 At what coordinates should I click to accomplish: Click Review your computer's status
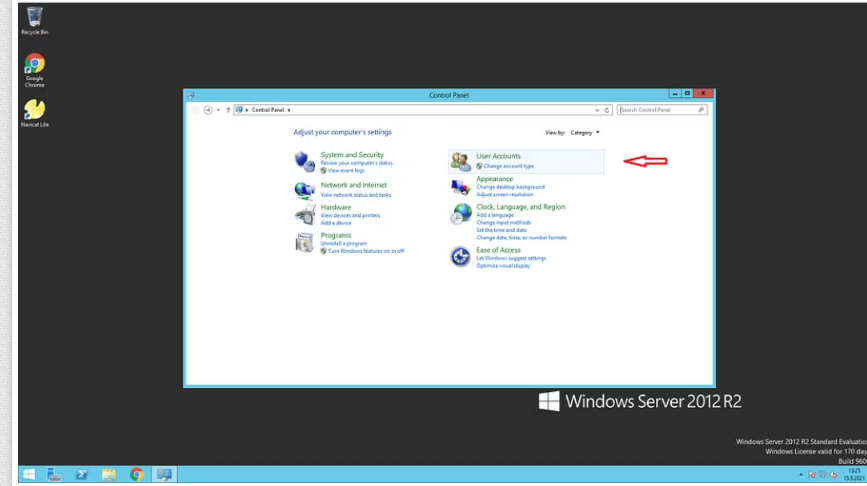pos(357,163)
